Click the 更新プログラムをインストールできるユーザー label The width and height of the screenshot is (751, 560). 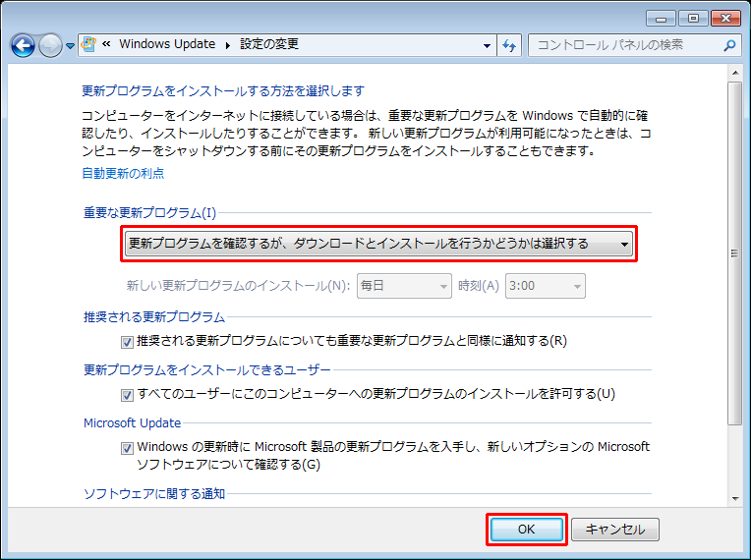tap(206, 370)
